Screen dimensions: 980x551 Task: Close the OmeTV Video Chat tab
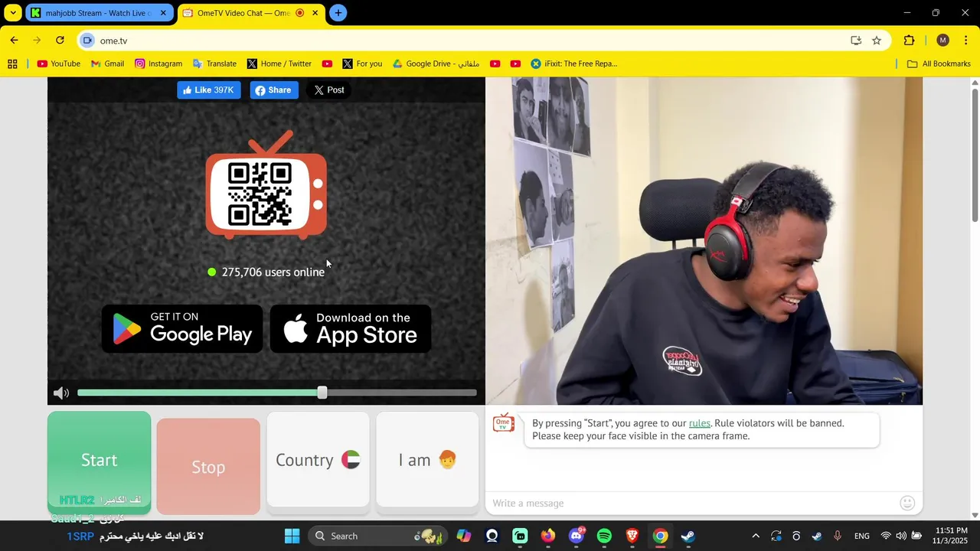(315, 13)
